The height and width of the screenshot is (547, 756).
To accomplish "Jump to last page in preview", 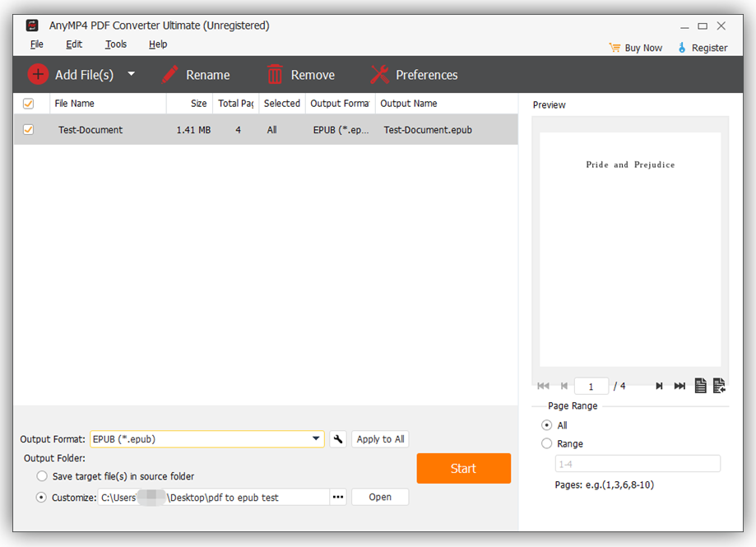I will point(679,386).
